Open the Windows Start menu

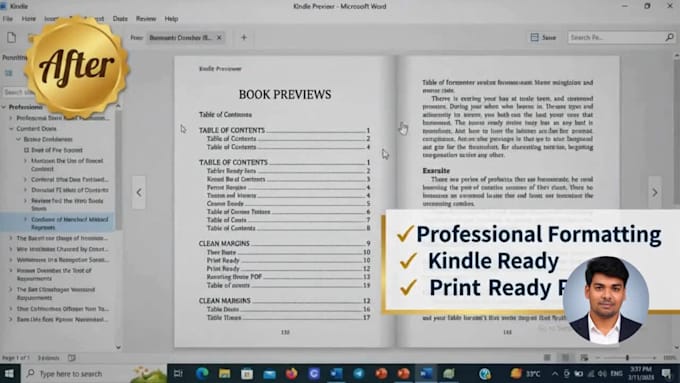point(9,373)
